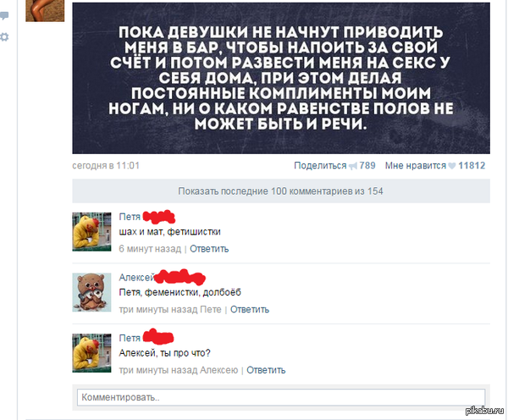Viewport: 508px width, 420px height.
Task: Click 'Пете' reply reference link
Action: click(x=211, y=309)
